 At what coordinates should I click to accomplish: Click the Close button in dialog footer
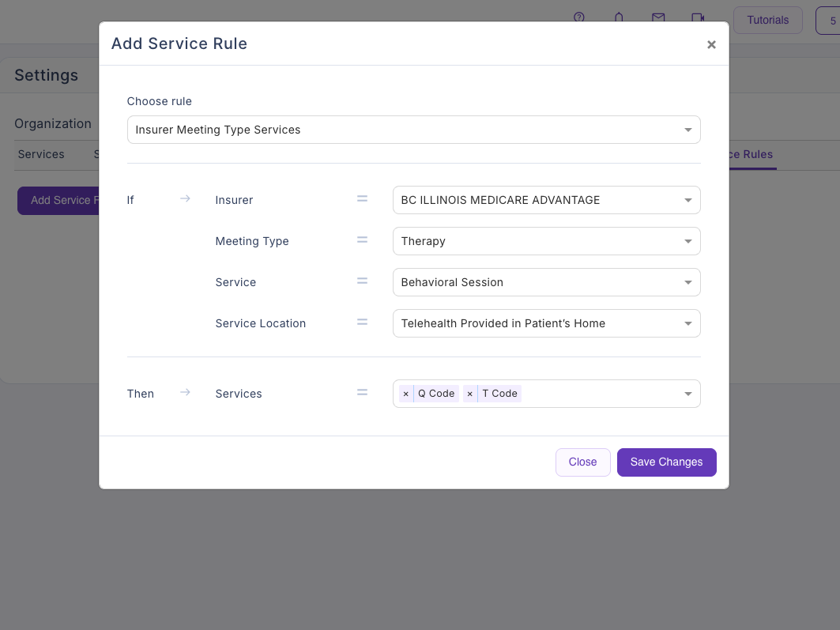click(x=583, y=462)
